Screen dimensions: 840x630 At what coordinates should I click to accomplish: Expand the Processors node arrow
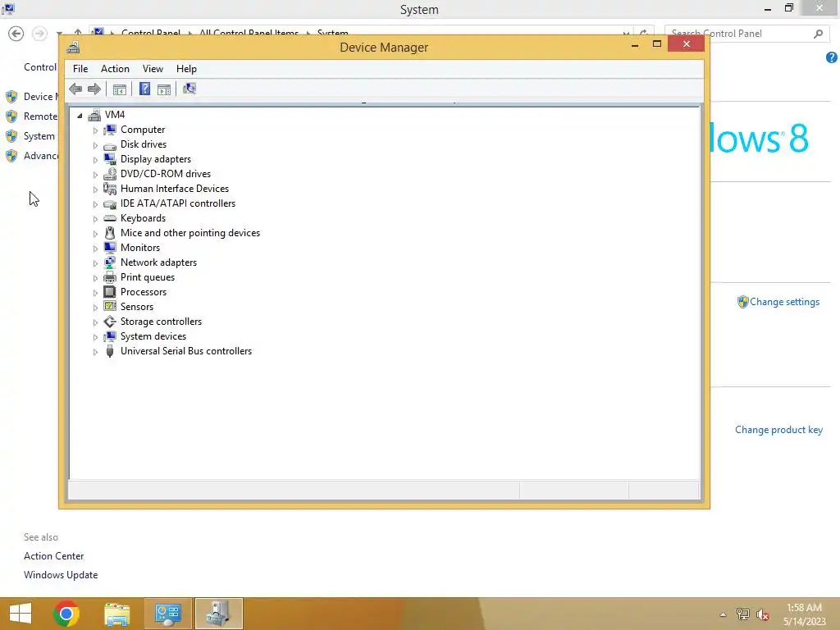[95, 293]
